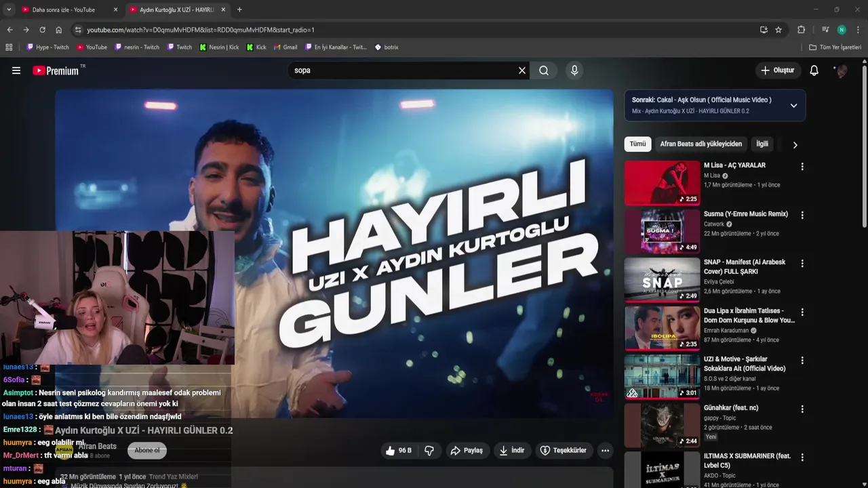Image resolution: width=868 pixels, height=488 pixels.
Task: Open nesrin - Twitch bookmark
Action: [x=137, y=47]
